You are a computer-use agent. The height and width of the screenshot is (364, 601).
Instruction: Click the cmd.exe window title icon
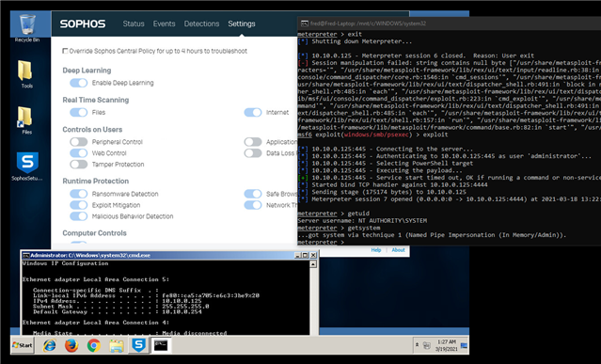(x=25, y=255)
